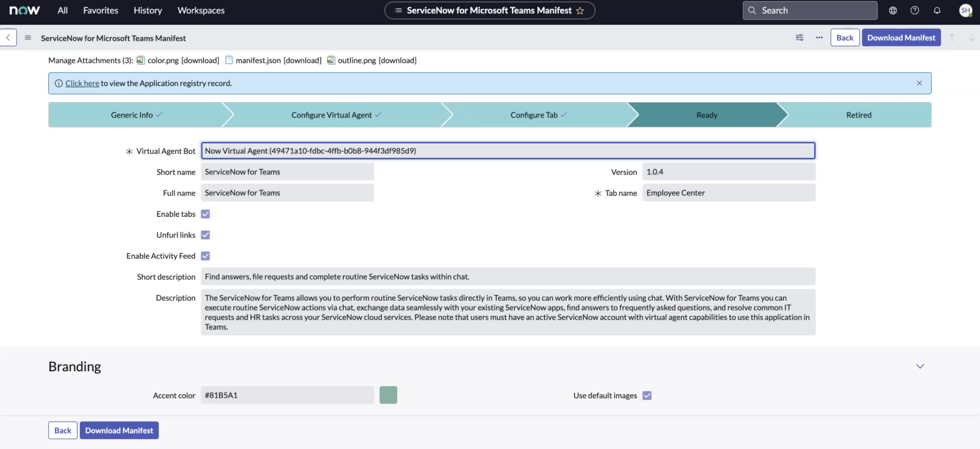Open the color.png file name

pos(163,60)
